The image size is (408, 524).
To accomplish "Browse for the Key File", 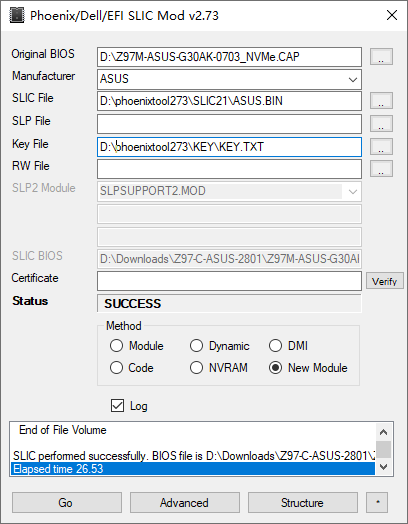I will point(381,146).
